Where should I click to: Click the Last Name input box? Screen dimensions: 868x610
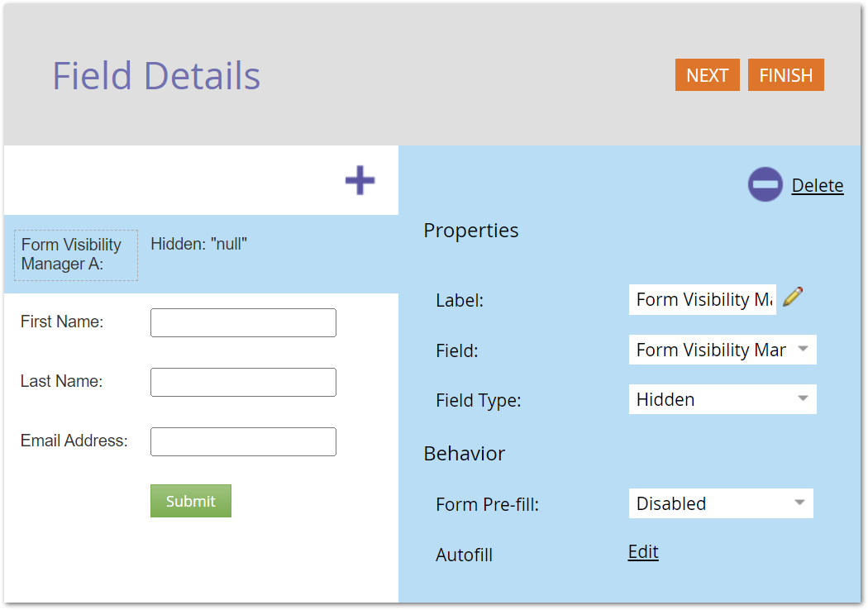tap(243, 382)
